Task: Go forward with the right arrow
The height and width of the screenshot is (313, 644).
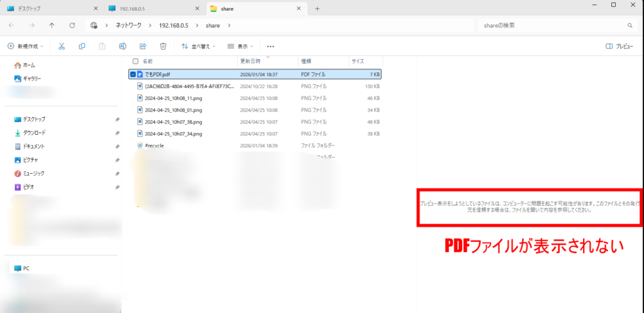Action: pos(31,25)
